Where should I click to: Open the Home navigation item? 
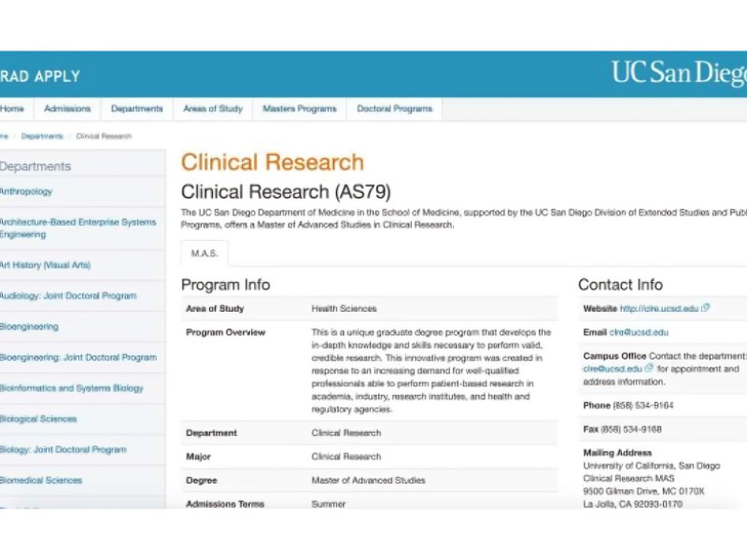12,109
